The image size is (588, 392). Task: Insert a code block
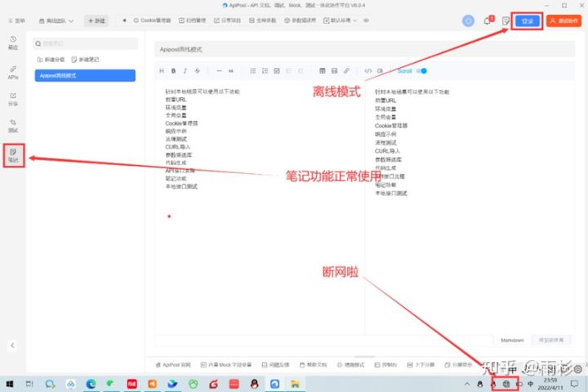[380, 70]
